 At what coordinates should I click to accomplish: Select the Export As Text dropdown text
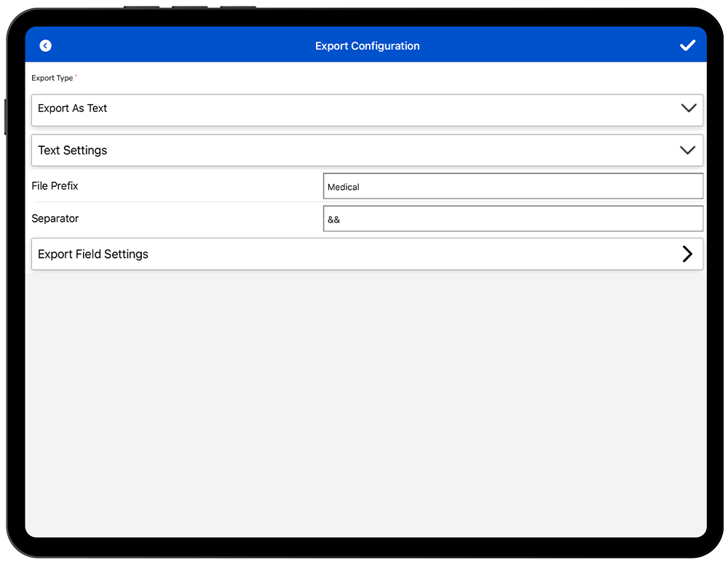(x=73, y=108)
